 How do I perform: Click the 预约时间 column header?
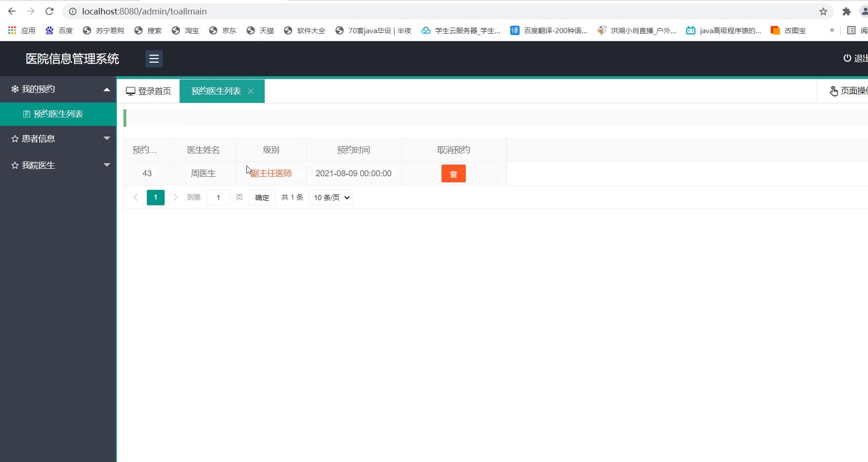(x=354, y=150)
